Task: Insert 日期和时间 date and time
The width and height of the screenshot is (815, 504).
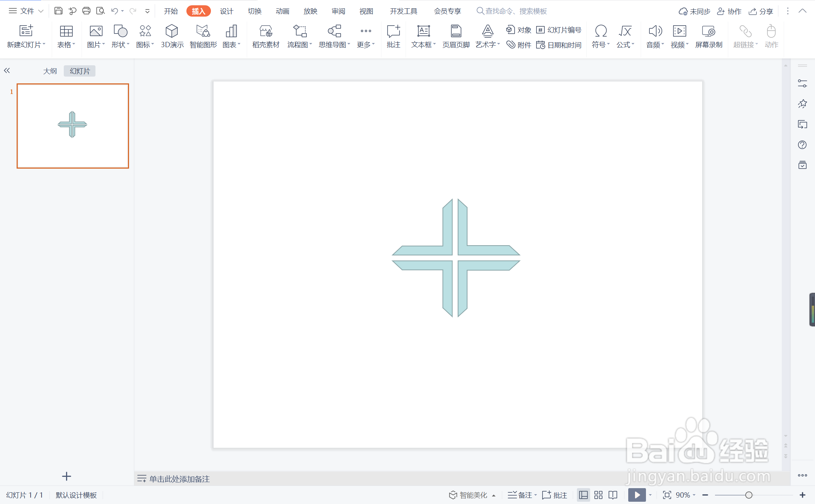Action: coord(559,45)
